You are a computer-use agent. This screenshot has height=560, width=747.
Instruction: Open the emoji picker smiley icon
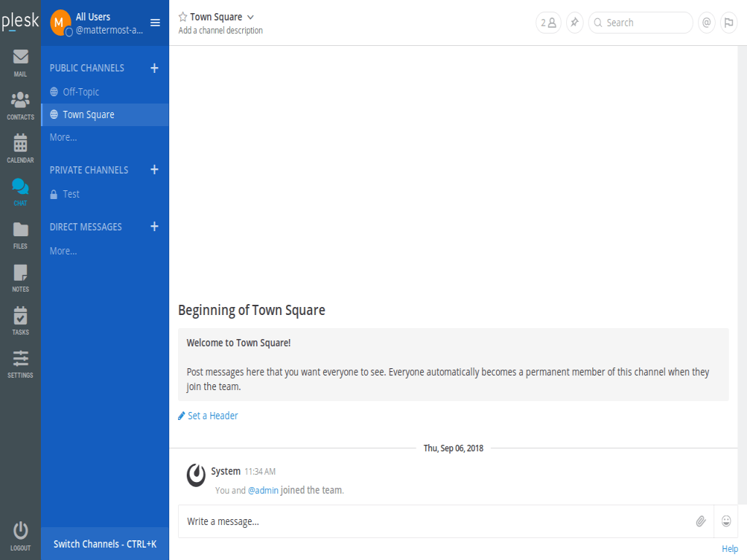[726, 521]
